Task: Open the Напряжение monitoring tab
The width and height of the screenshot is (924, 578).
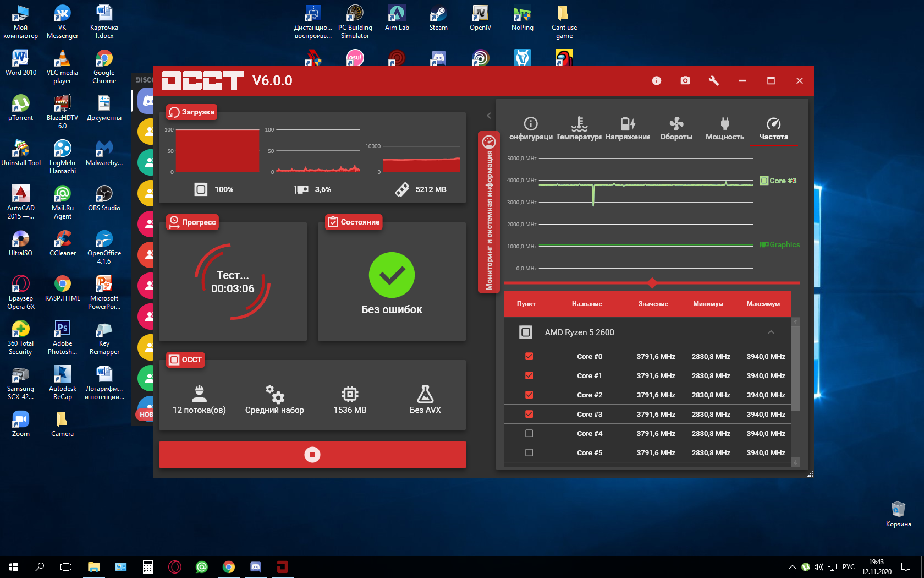Action: point(628,129)
